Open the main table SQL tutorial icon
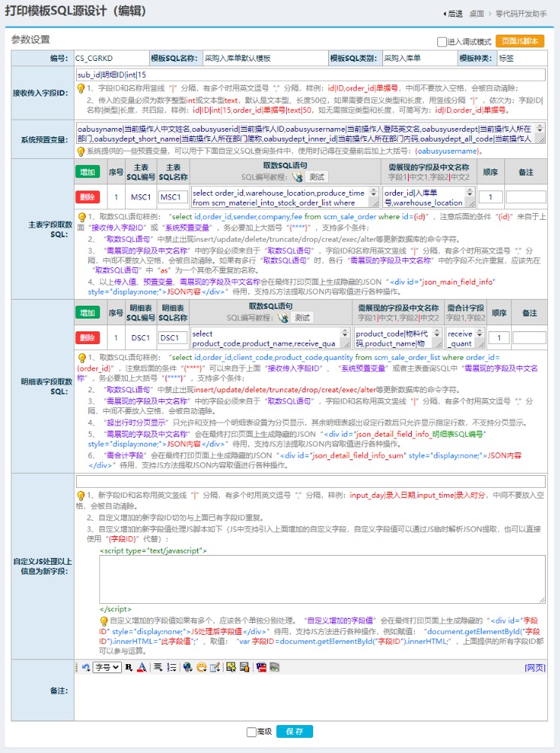Viewport: 560px width, 753px height. [297, 177]
